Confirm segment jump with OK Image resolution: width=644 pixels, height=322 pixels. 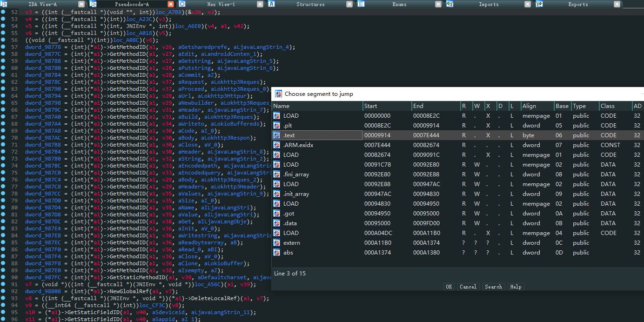449,287
